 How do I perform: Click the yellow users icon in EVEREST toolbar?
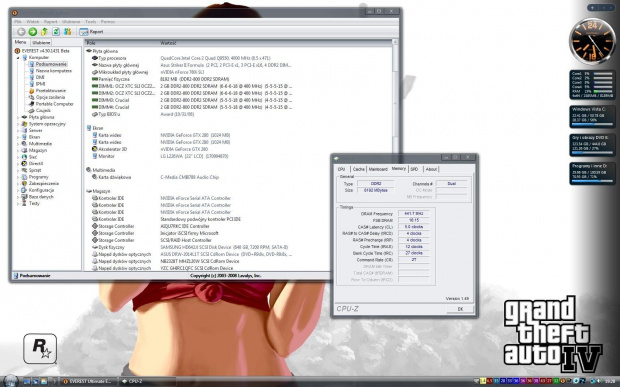click(68, 32)
